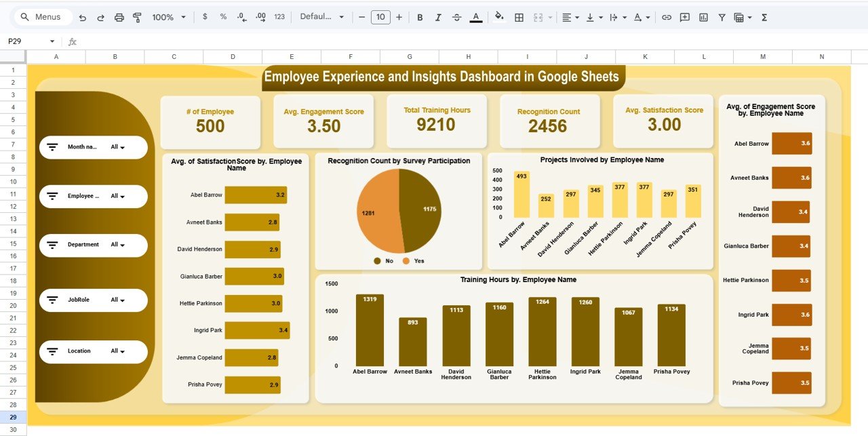
Task: Insert a link using the toolbar icon
Action: 667,17
